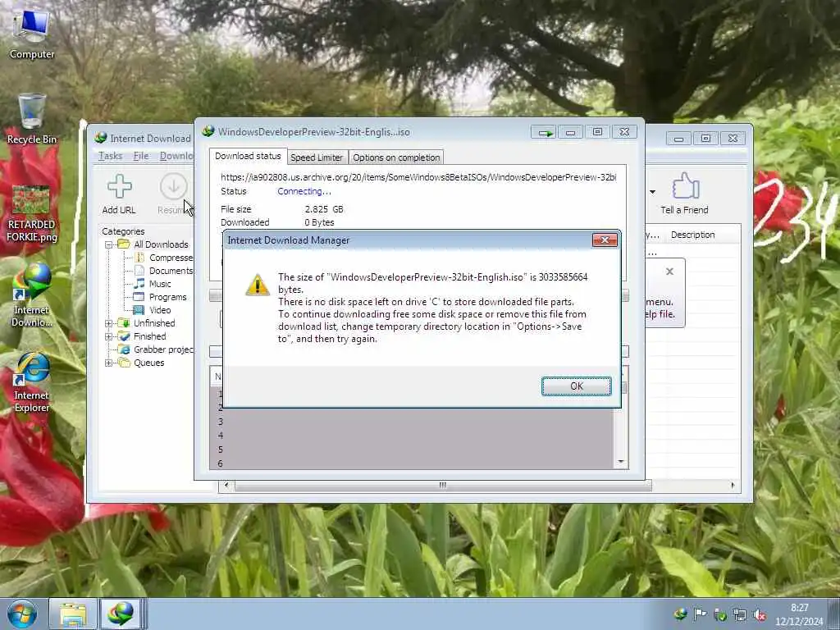Viewport: 840px width, 630px height.
Task: Select the FORKIE.png desktop file
Action: point(32,214)
